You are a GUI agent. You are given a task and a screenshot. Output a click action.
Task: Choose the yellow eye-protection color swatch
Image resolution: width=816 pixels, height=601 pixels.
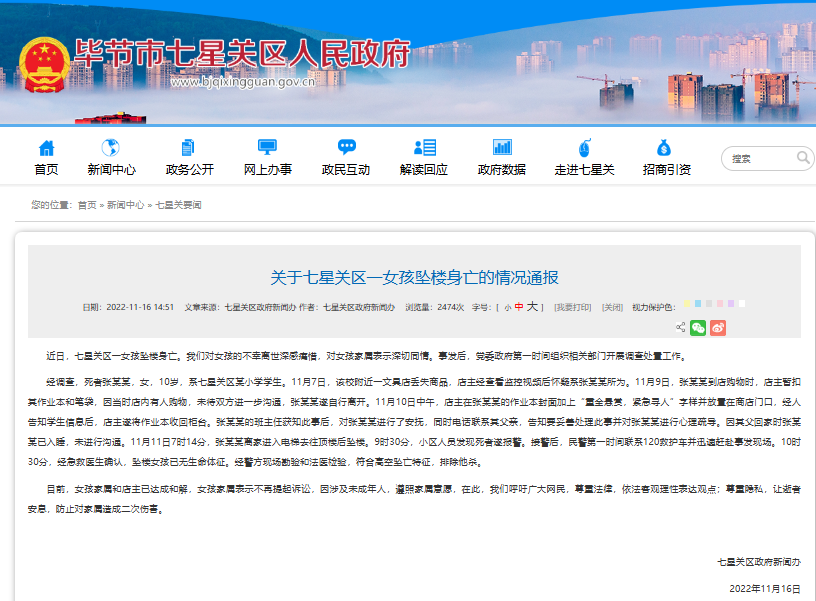687,304
